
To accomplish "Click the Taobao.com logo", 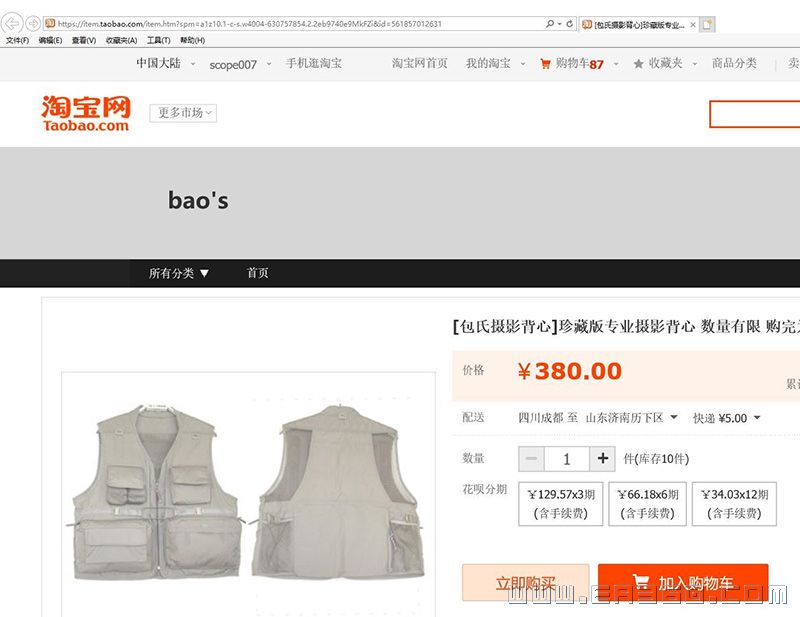I will (86, 113).
